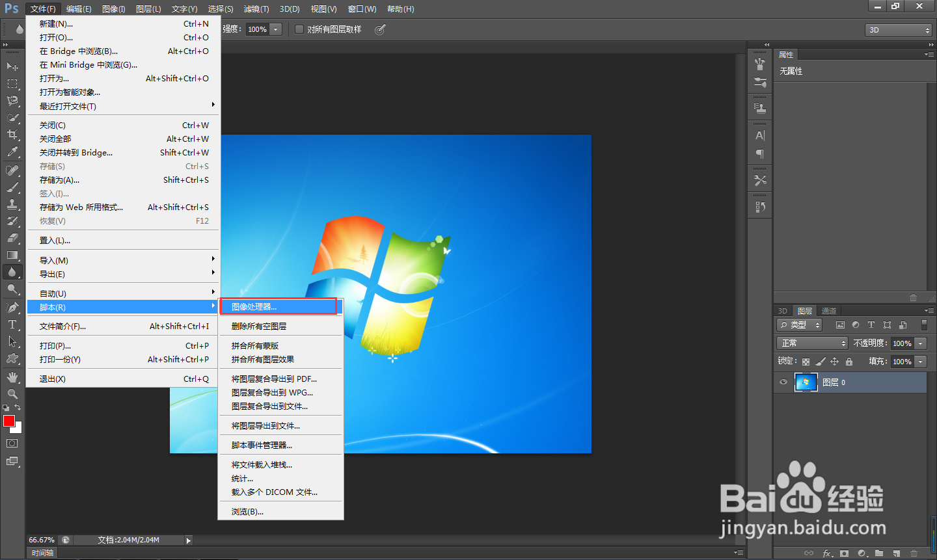This screenshot has height=560, width=937.
Task: Select the Rectangular Marquee tool
Action: pos(12,84)
